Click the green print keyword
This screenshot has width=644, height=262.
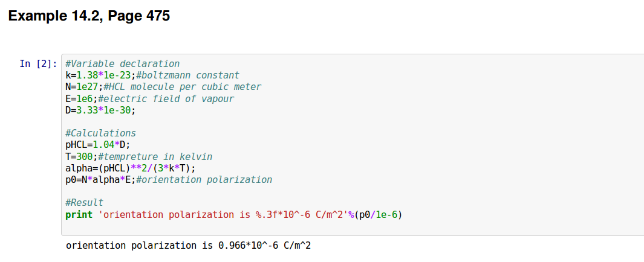pos(79,214)
